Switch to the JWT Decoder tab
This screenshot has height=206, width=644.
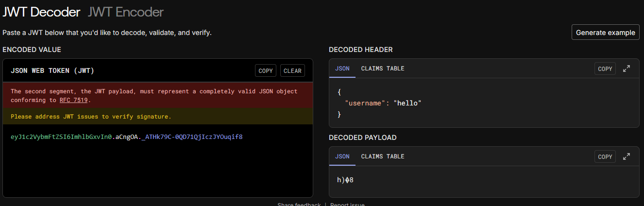click(x=41, y=12)
